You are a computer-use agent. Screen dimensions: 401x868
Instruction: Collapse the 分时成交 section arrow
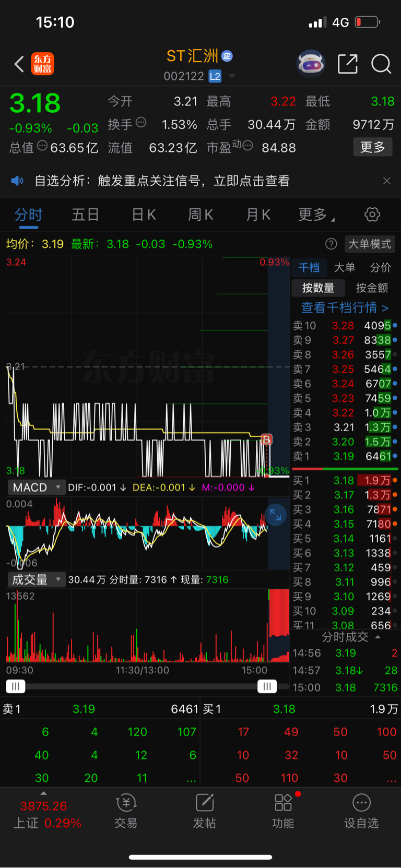point(378,637)
